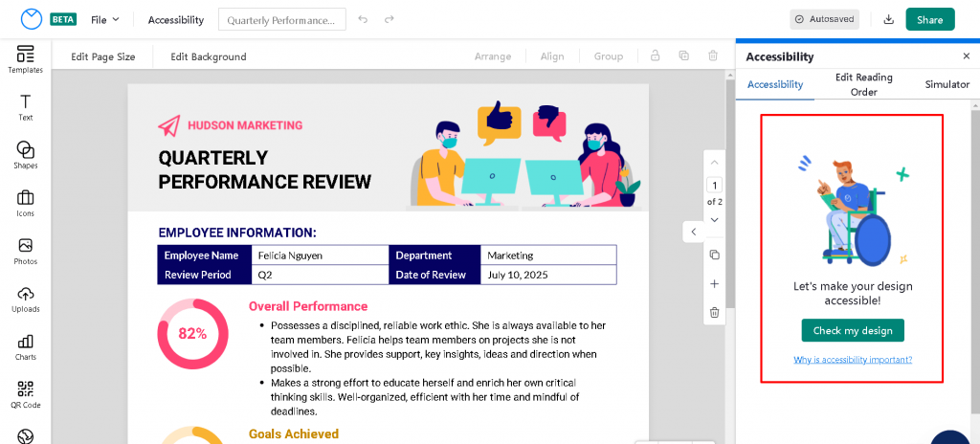Redo the last action
Viewport: 980px width, 444px height.
389,19
